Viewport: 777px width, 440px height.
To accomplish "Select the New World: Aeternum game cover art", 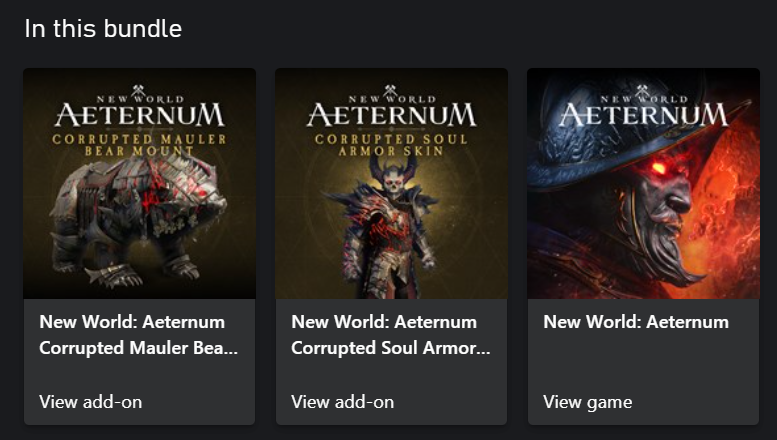I will [x=643, y=183].
